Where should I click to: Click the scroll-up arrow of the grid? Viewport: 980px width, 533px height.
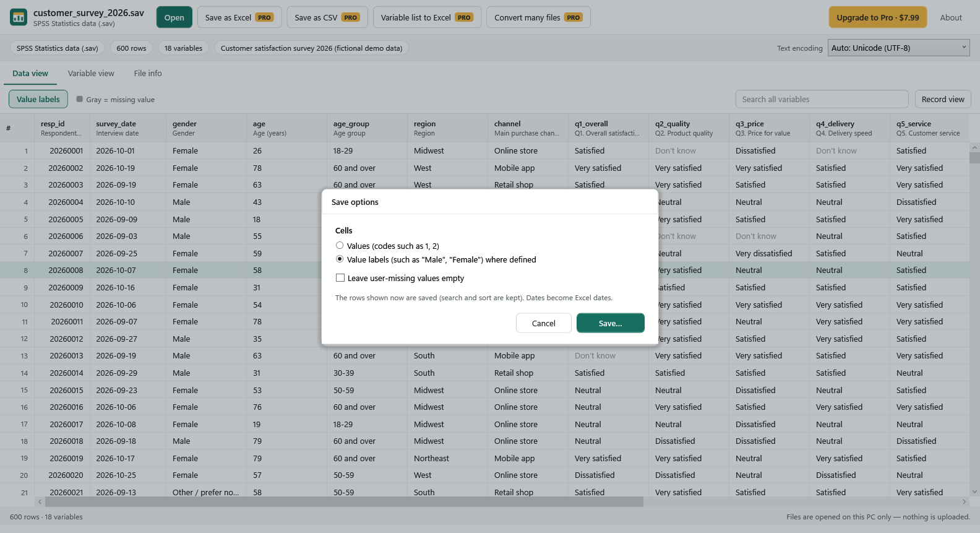coord(974,148)
